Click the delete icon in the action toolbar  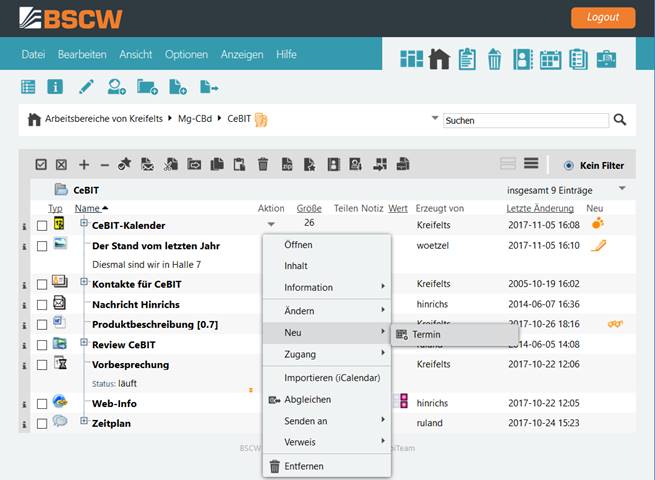pos(263,164)
